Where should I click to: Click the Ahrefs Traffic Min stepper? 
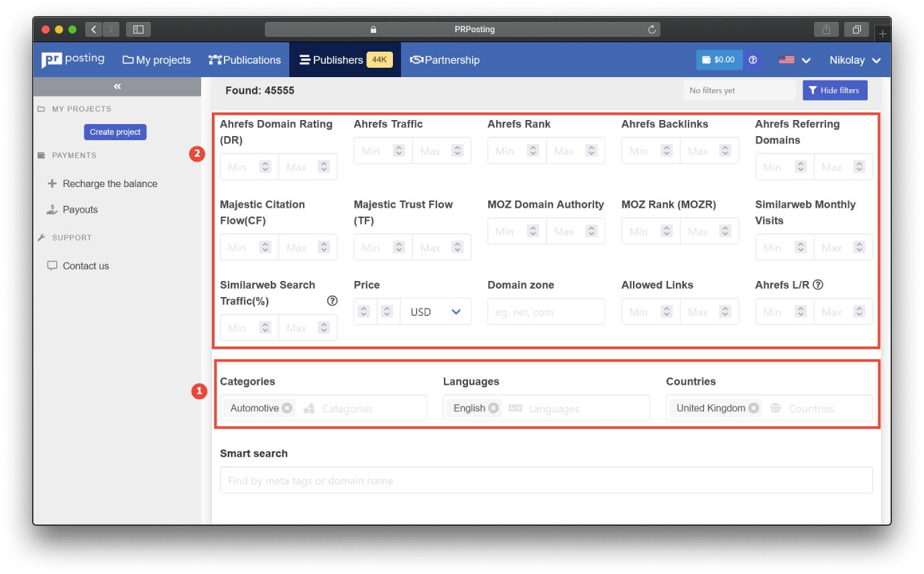(398, 151)
